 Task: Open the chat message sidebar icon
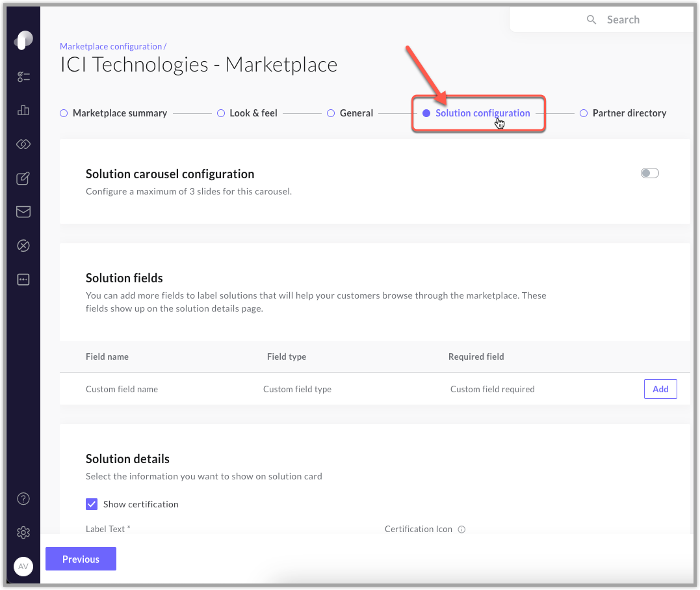pos(23,280)
